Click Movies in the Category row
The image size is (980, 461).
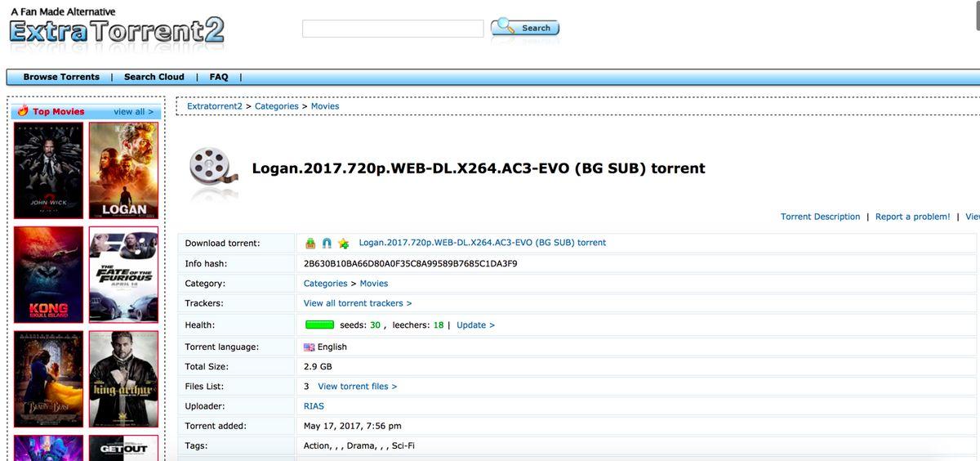coord(374,284)
